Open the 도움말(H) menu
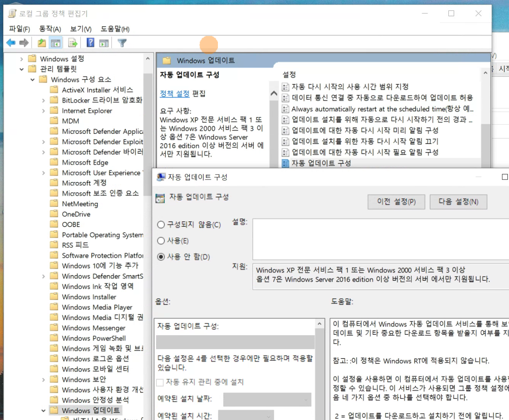Viewport: 509px width, 420px height. 115,29
